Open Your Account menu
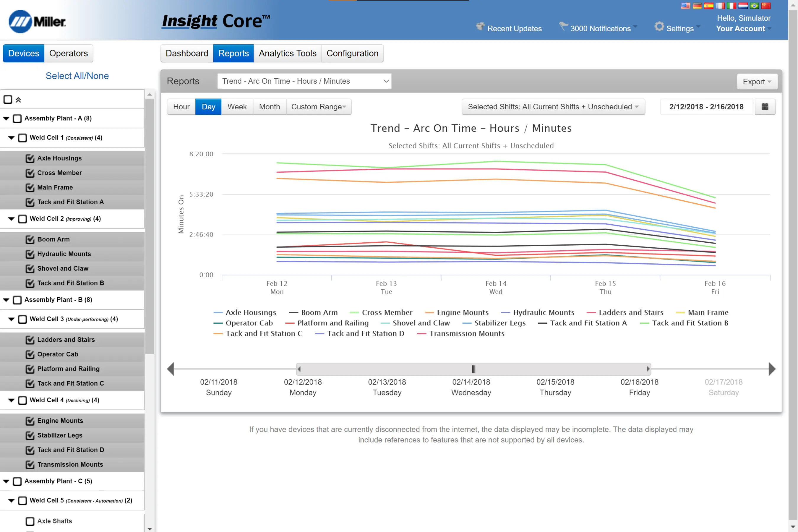This screenshot has height=532, width=798. click(743, 28)
